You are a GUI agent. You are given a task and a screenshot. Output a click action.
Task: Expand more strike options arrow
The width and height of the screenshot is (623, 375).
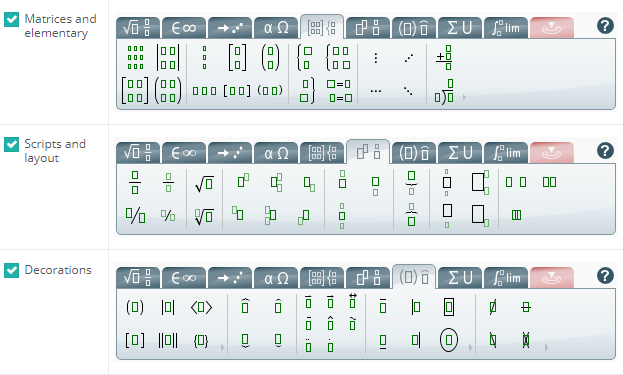point(546,347)
